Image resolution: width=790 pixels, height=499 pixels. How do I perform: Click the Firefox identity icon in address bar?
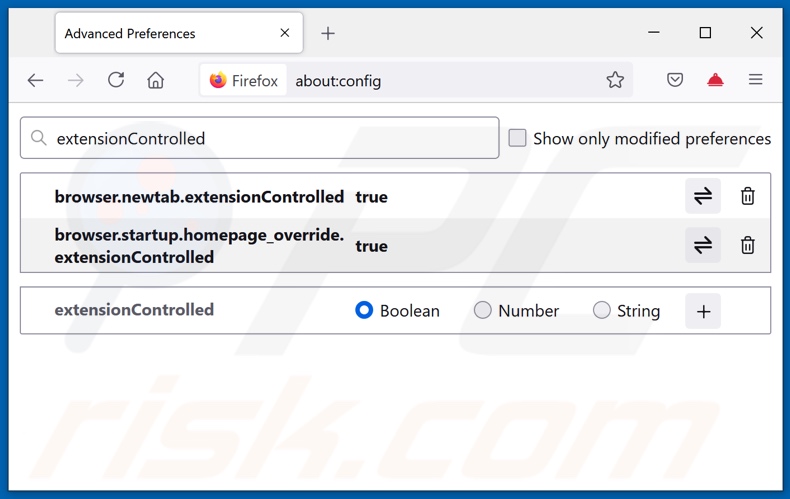coord(244,80)
